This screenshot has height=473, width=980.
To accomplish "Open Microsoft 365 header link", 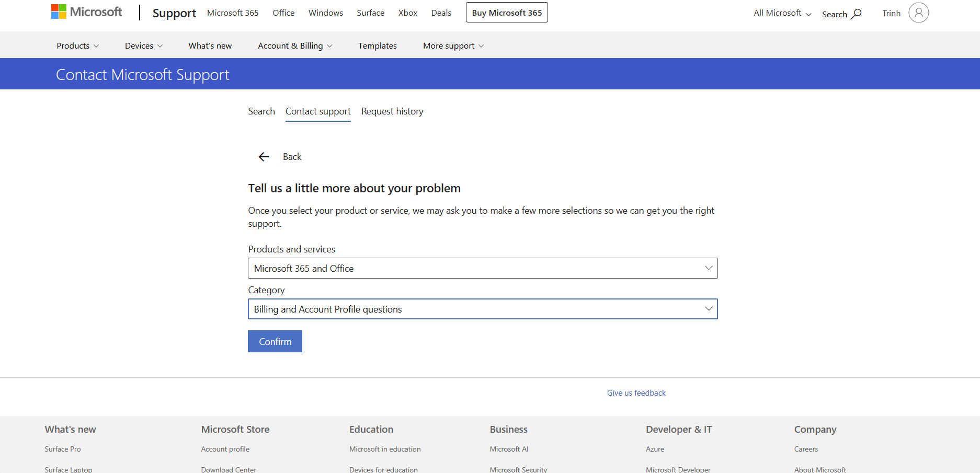I will click(233, 13).
